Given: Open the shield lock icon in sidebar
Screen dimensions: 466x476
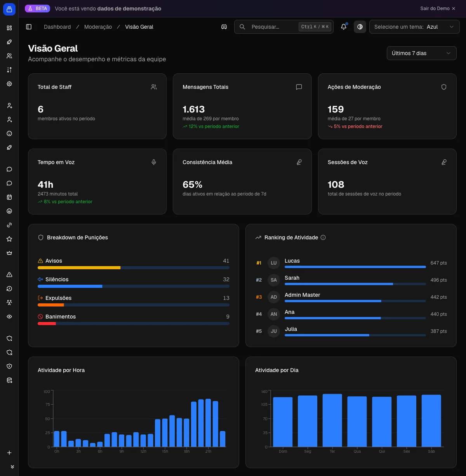Looking at the screenshot, I should point(9,366).
